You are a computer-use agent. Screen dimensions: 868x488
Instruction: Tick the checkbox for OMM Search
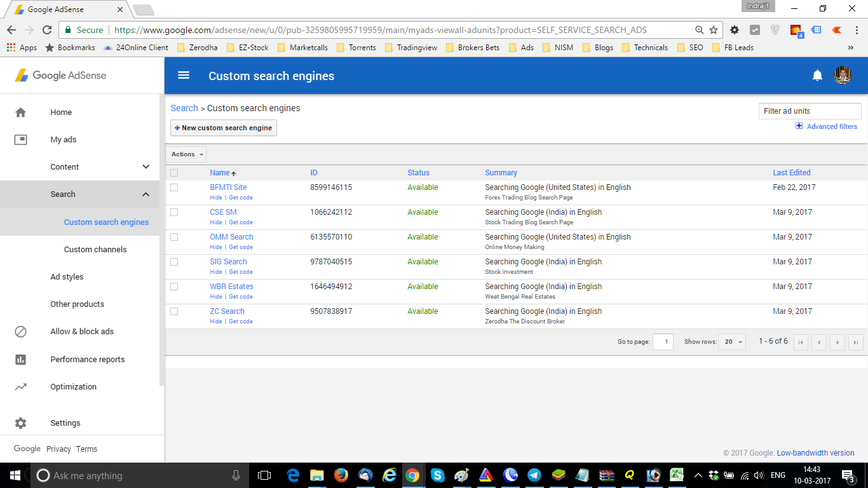point(174,237)
